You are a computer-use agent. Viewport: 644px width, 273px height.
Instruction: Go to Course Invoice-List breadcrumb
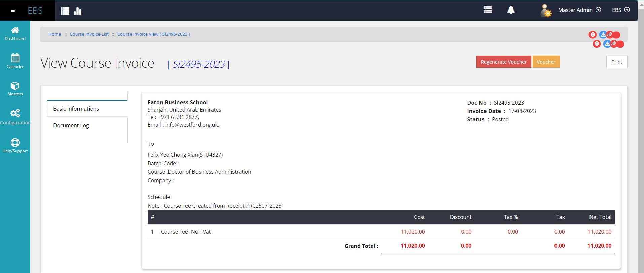[x=89, y=34]
